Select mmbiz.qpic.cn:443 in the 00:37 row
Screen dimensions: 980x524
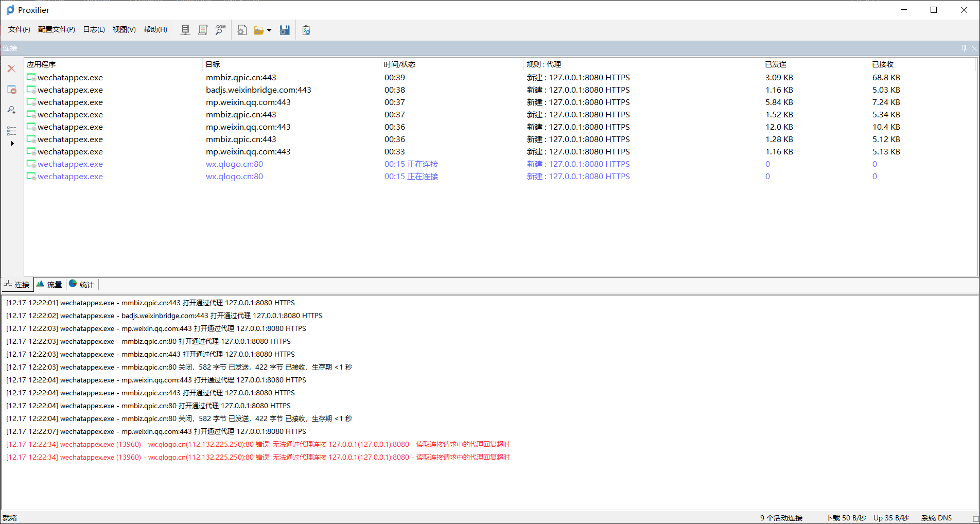tap(241, 115)
